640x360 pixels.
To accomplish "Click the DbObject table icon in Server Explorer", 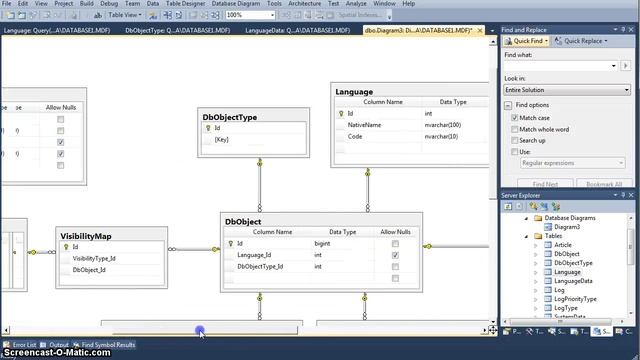I will (548, 254).
